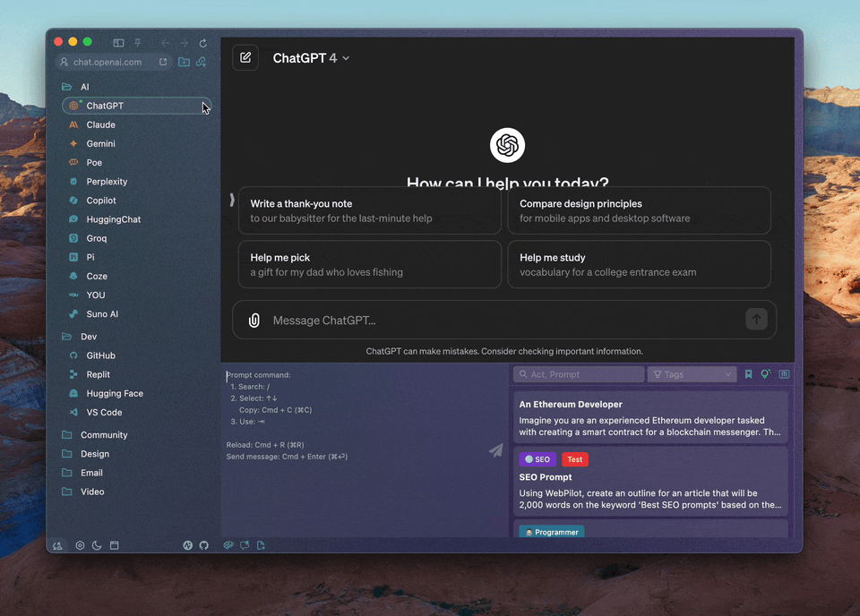The width and height of the screenshot is (860, 616).
Task: Open the Tags filter dropdown
Action: click(x=692, y=374)
